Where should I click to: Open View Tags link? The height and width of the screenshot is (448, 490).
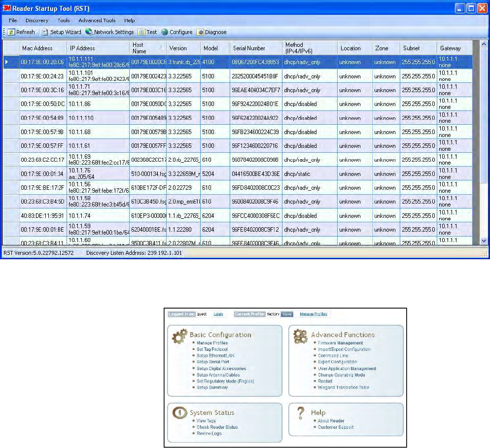tap(206, 421)
